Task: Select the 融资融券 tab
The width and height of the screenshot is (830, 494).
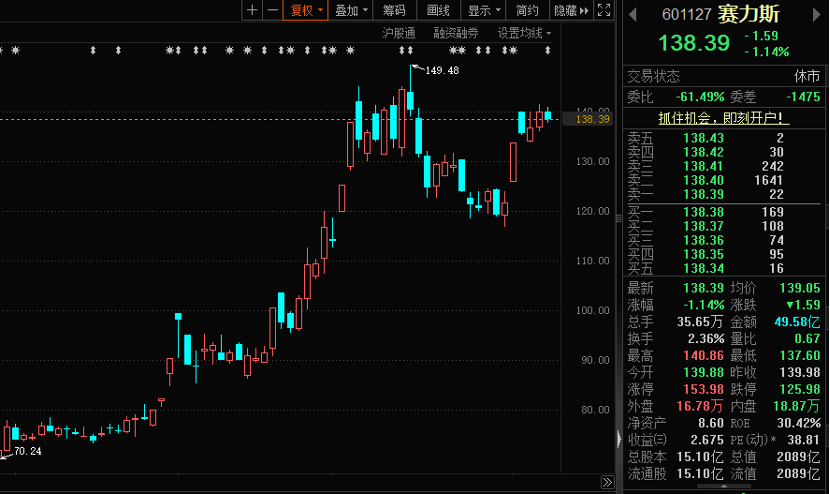Action: tap(455, 33)
